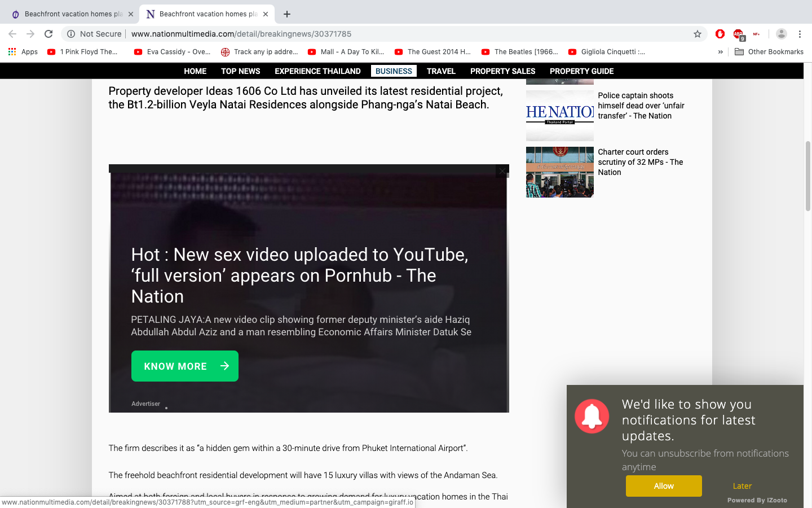Click the freehold beachfront development paragraph
The width and height of the screenshot is (812, 508).
pos(303,475)
